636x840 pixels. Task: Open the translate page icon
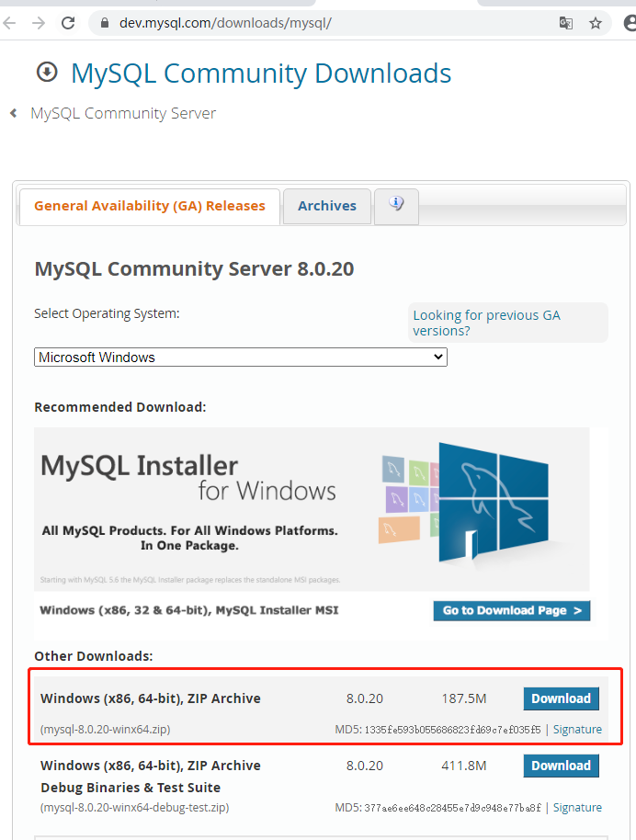tap(566, 23)
